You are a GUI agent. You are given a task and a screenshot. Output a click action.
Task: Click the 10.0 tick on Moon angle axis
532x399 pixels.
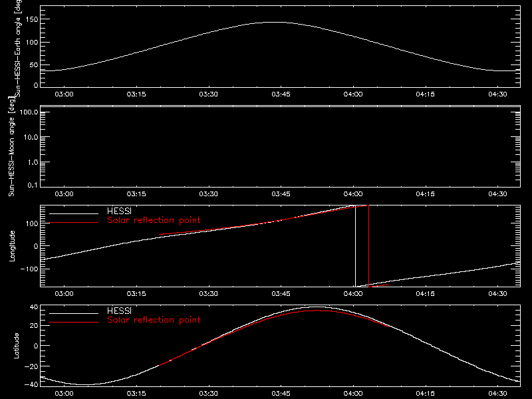click(31, 137)
